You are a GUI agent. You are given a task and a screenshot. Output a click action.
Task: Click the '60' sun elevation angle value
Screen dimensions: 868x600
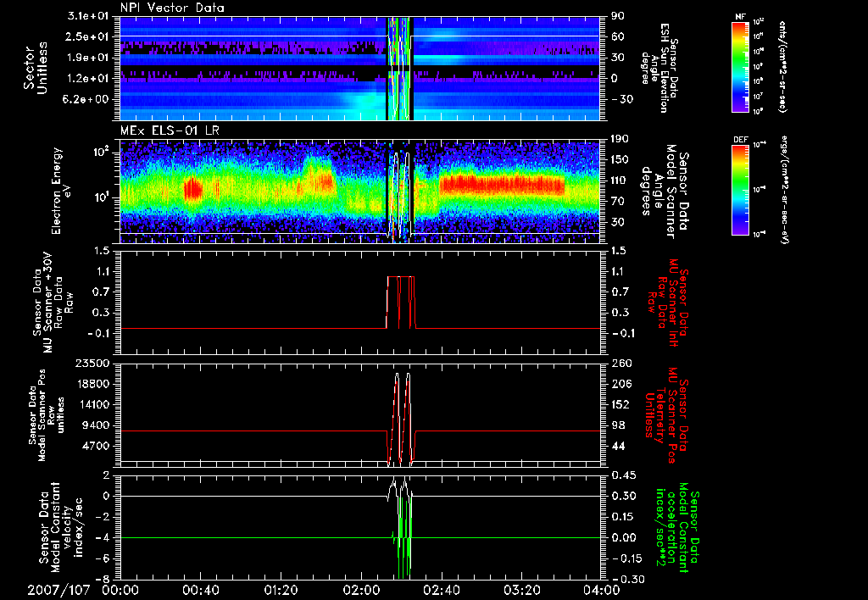[x=618, y=37]
